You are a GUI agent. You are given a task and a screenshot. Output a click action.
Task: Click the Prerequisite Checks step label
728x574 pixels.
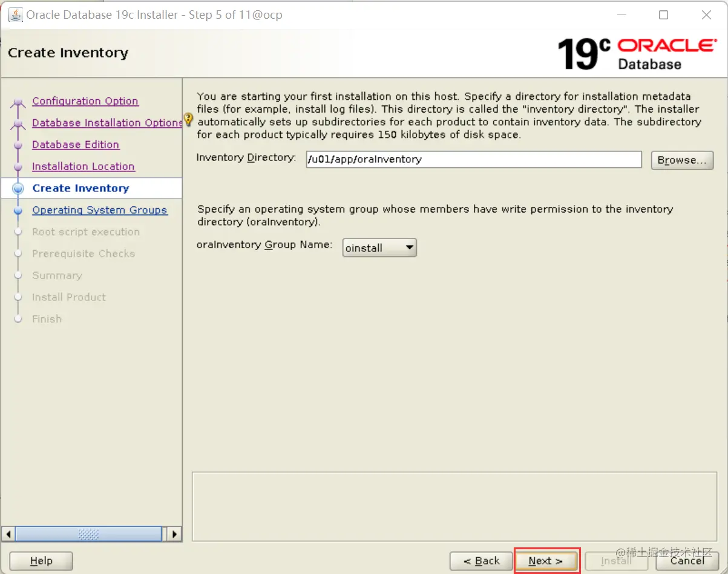pyautogui.click(x=84, y=254)
